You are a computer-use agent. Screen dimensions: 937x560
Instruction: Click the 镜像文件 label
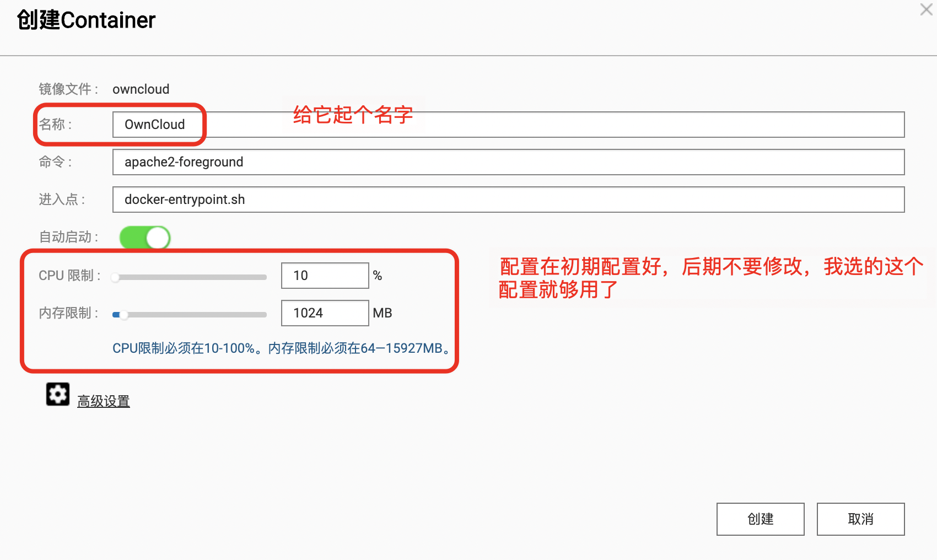(x=68, y=89)
